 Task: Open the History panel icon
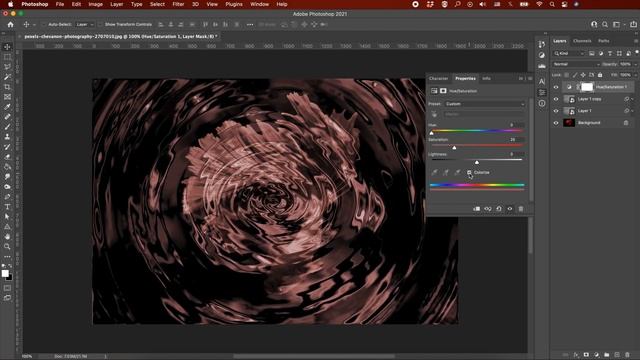542,44
